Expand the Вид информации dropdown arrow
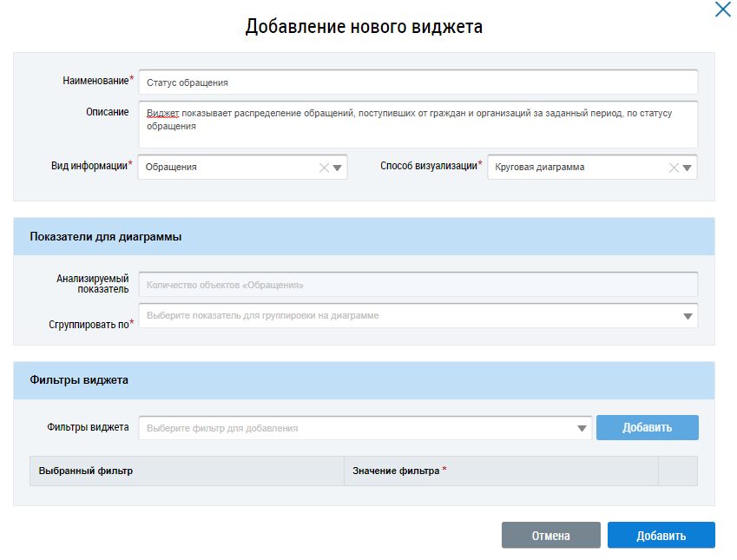Viewport: 737px width, 560px height. (x=338, y=168)
